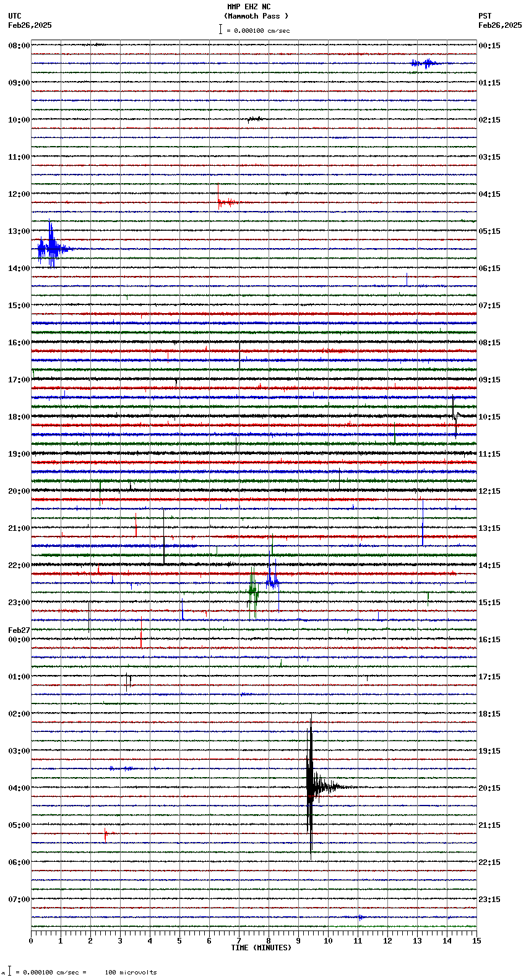Click the 05:15 PST row label

489,231
